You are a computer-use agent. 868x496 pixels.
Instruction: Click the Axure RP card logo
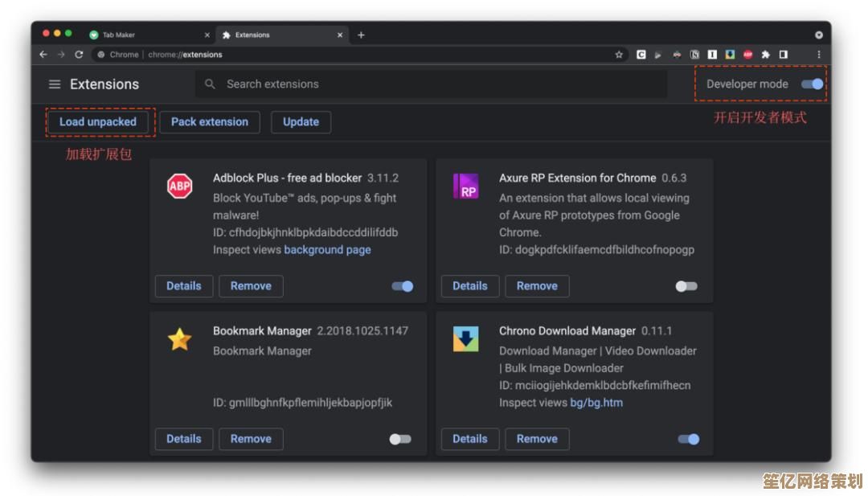coord(465,186)
